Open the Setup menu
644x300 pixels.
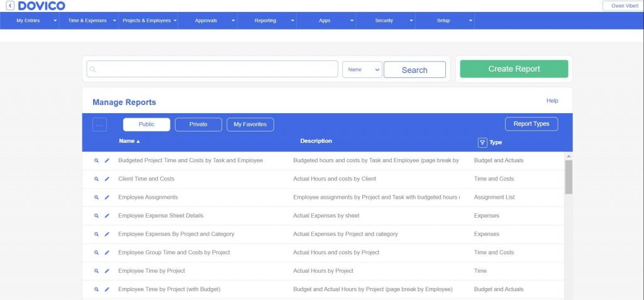[443, 21]
